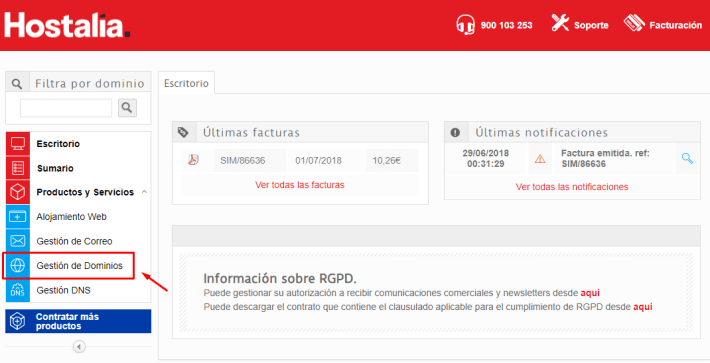Open the SIM/86636 invoice PDF icon

193,160
